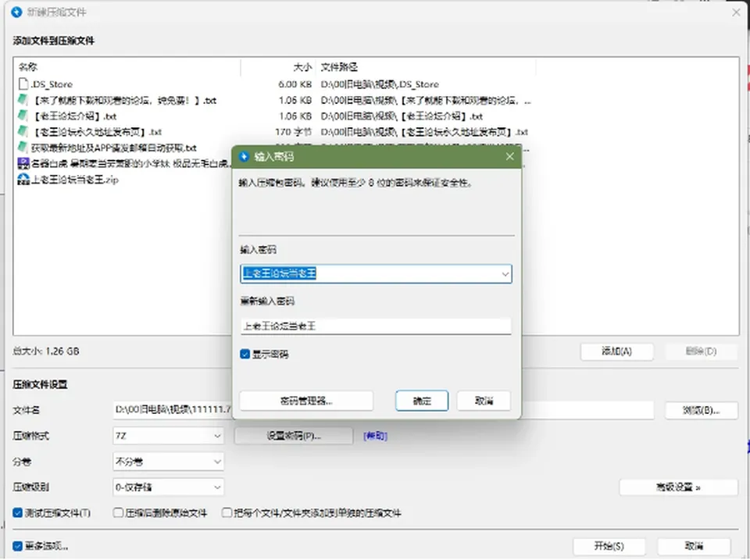Select the 【老王论坛介绍】.txt row name

point(74,116)
